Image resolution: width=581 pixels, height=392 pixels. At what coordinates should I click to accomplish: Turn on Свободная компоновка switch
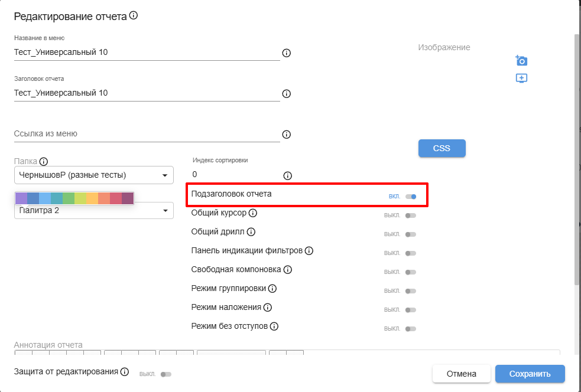pos(411,272)
